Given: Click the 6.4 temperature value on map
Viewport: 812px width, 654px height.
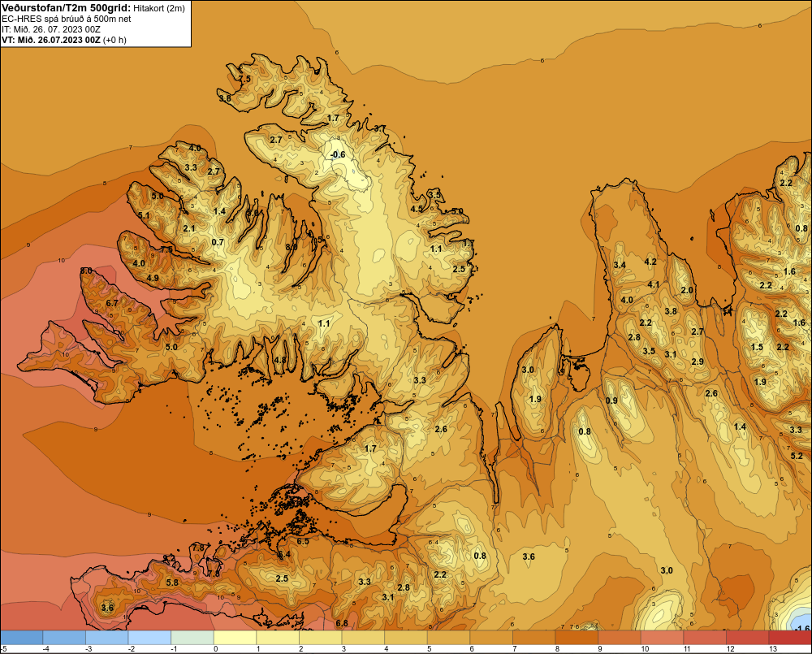Looking at the screenshot, I should pyautogui.click(x=284, y=555).
